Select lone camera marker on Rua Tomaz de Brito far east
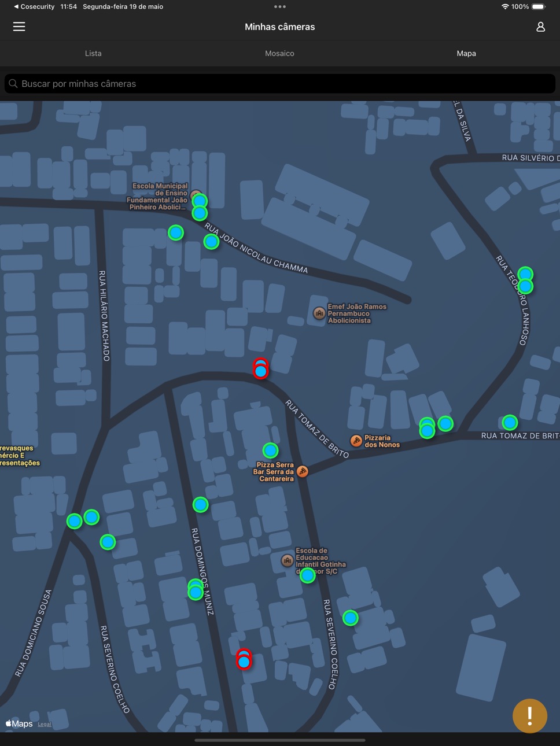The height and width of the screenshot is (746, 560). (x=510, y=423)
